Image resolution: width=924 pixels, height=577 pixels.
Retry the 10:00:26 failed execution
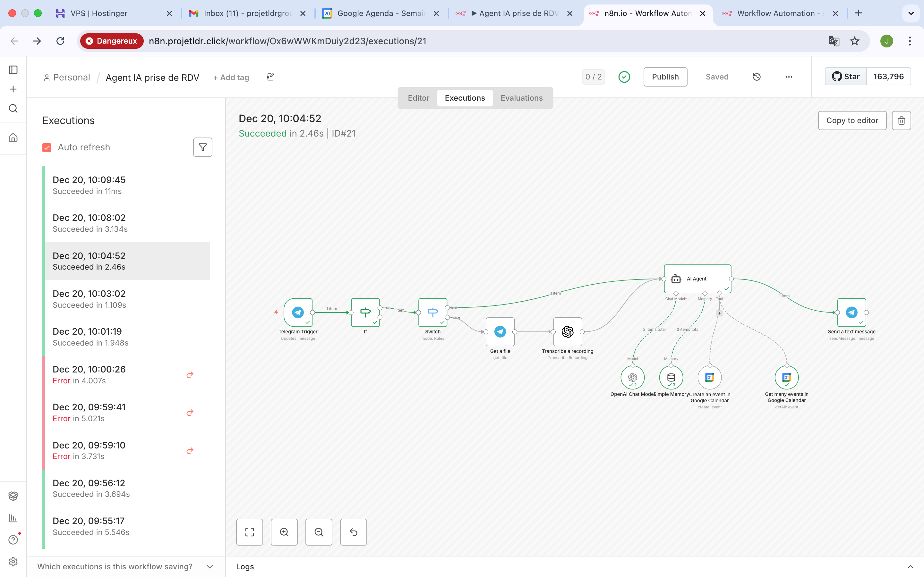tap(190, 375)
